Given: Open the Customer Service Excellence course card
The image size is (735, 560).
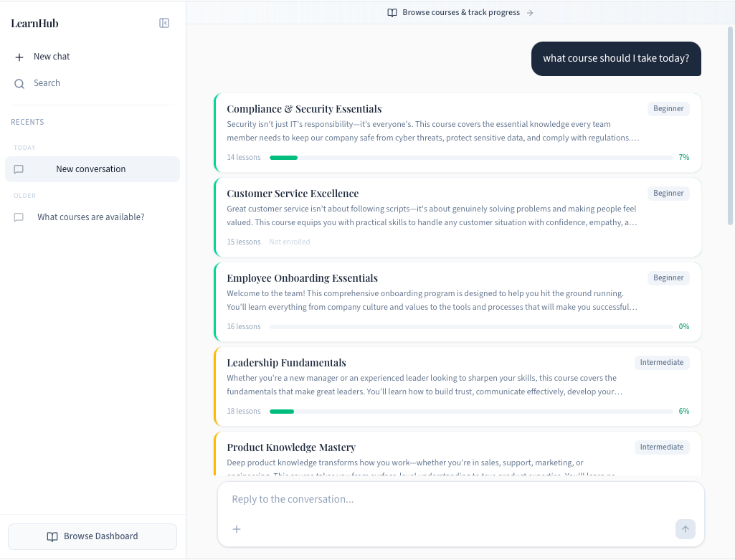Looking at the screenshot, I should [x=457, y=217].
